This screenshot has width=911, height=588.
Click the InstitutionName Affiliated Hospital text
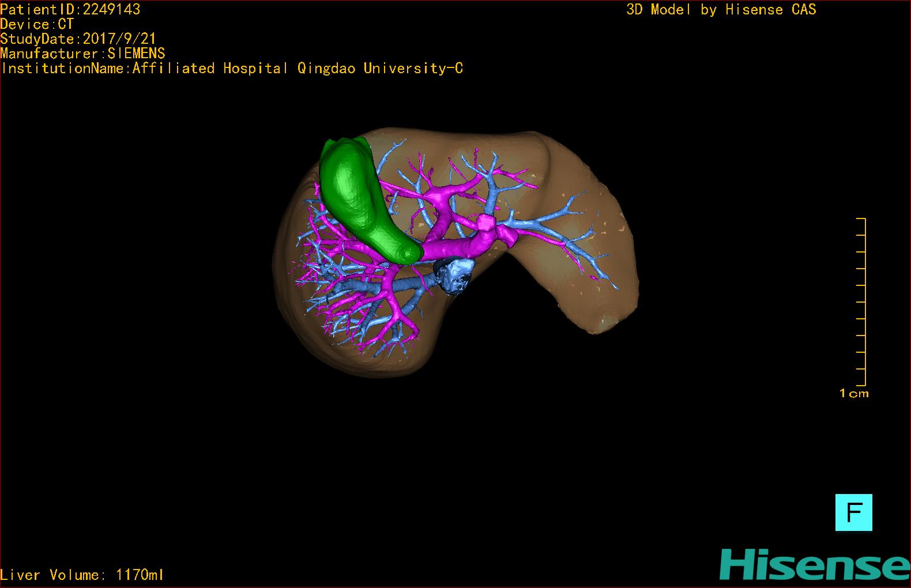[232, 69]
